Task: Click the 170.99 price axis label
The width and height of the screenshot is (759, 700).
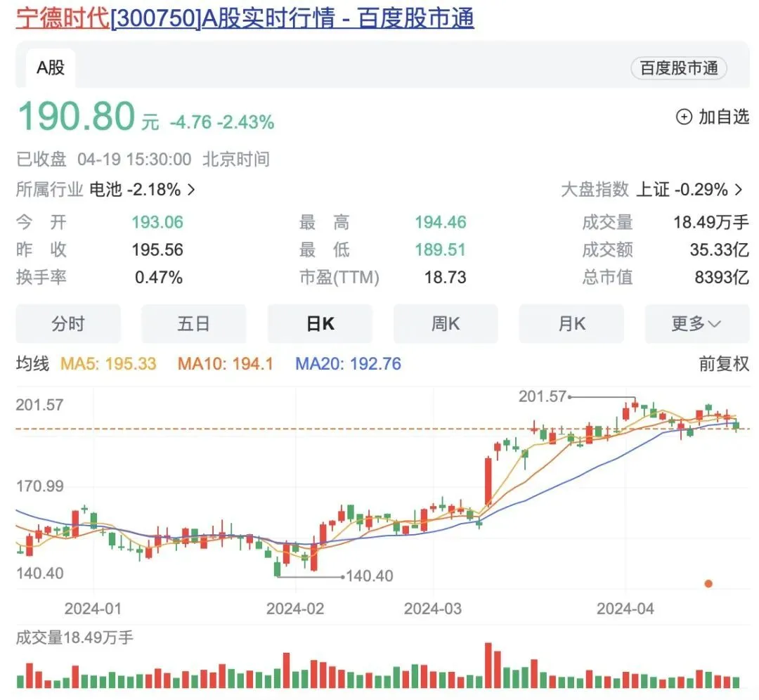Action: click(39, 486)
